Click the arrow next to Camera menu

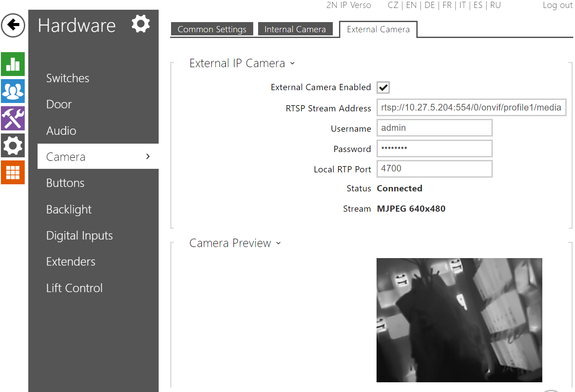[148, 156]
